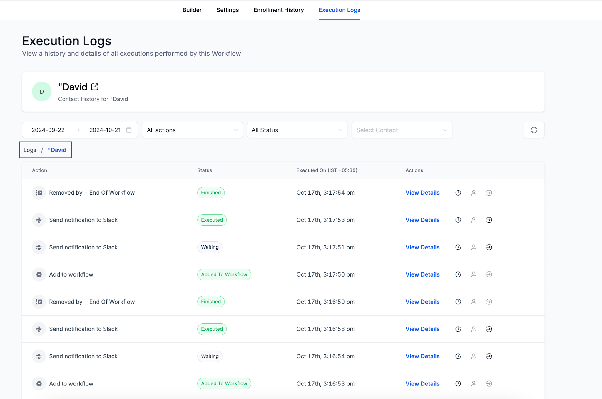Click person icon in 3:17:51 Waiting row
This screenshot has width=602, height=399.
[x=473, y=247]
